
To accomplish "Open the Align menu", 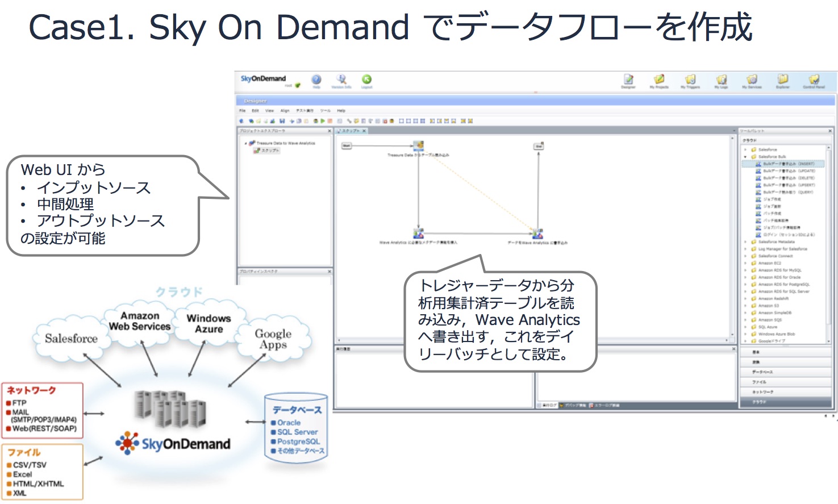I will point(285,111).
